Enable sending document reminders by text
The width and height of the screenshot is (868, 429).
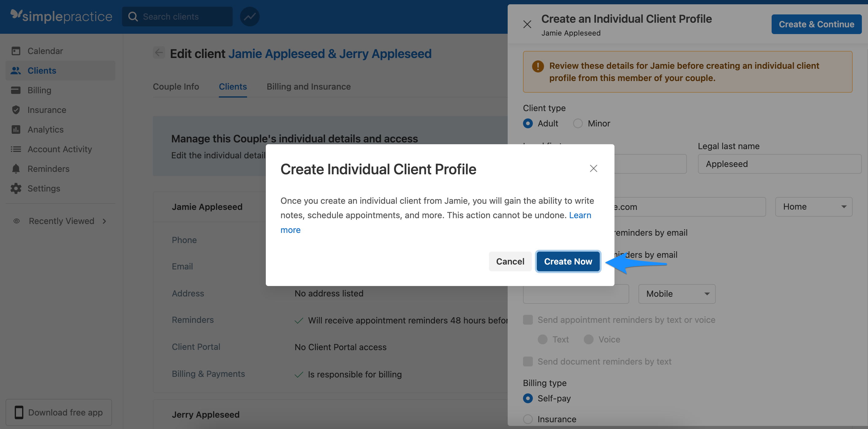click(x=528, y=361)
